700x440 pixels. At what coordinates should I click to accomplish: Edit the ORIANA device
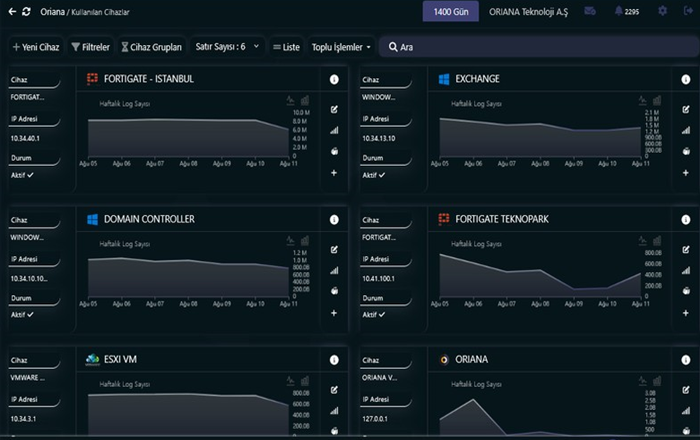[686, 390]
